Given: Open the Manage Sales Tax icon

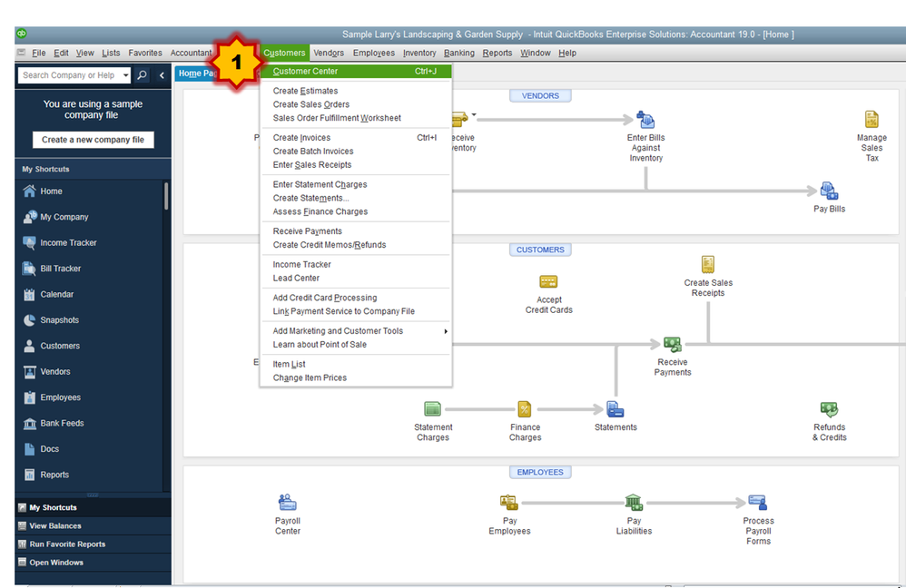Looking at the screenshot, I should click(872, 120).
